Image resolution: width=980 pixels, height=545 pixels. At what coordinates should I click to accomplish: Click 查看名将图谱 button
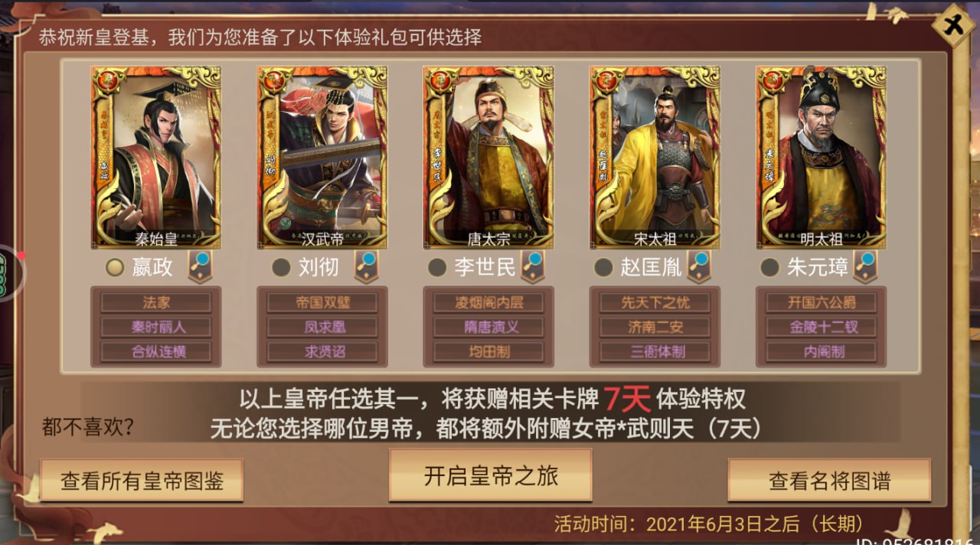click(x=829, y=481)
